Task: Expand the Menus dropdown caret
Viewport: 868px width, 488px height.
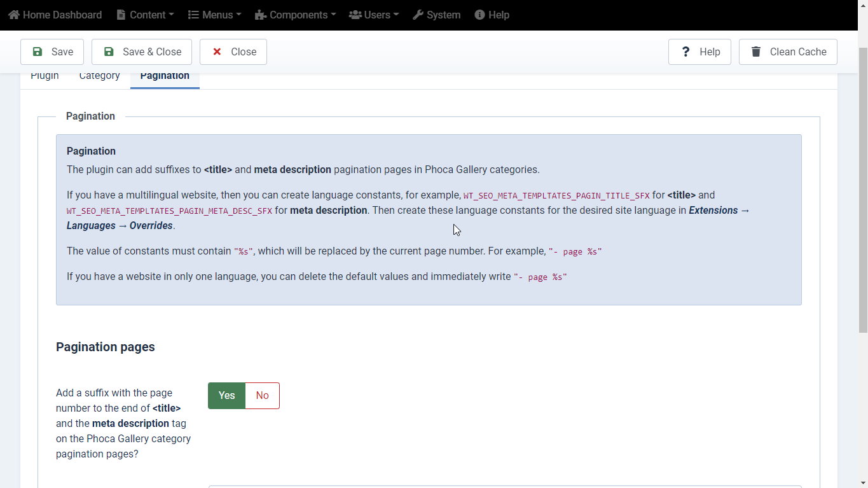Action: (238, 15)
